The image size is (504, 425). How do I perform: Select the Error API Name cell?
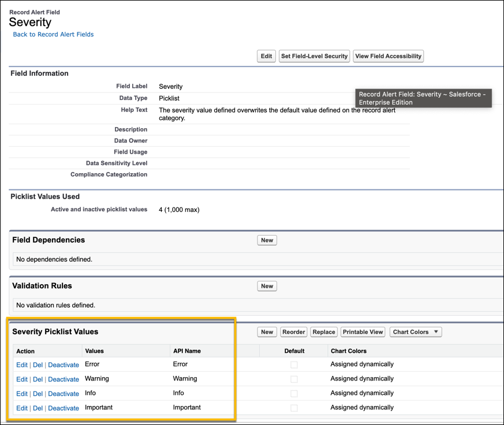[180, 364]
